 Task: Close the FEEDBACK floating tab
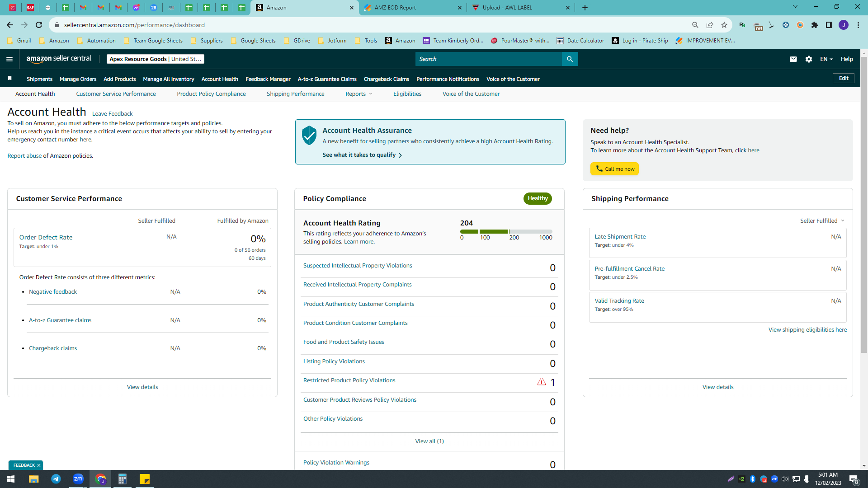(x=39, y=465)
